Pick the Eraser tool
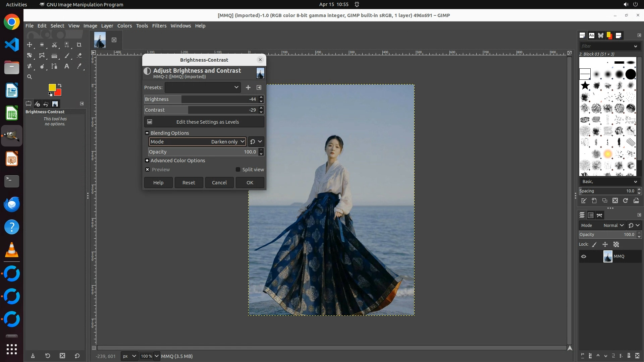Screen dimensions: 644x362 coord(79,56)
